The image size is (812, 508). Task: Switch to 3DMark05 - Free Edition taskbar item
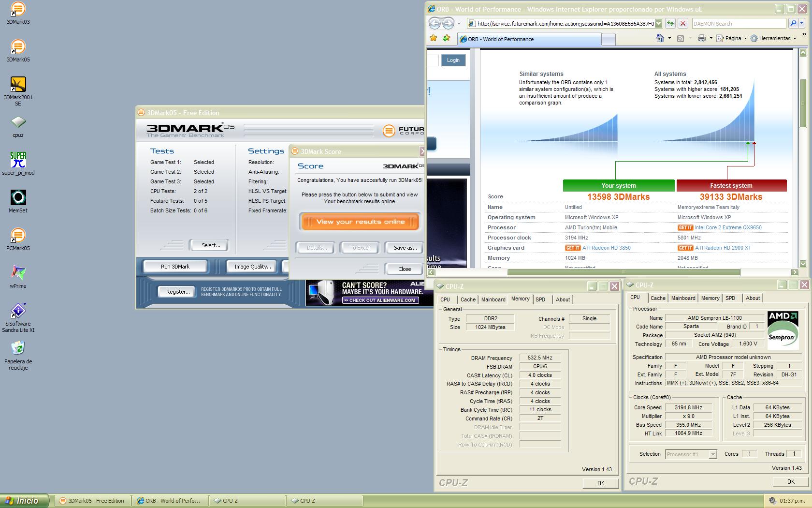coord(92,501)
